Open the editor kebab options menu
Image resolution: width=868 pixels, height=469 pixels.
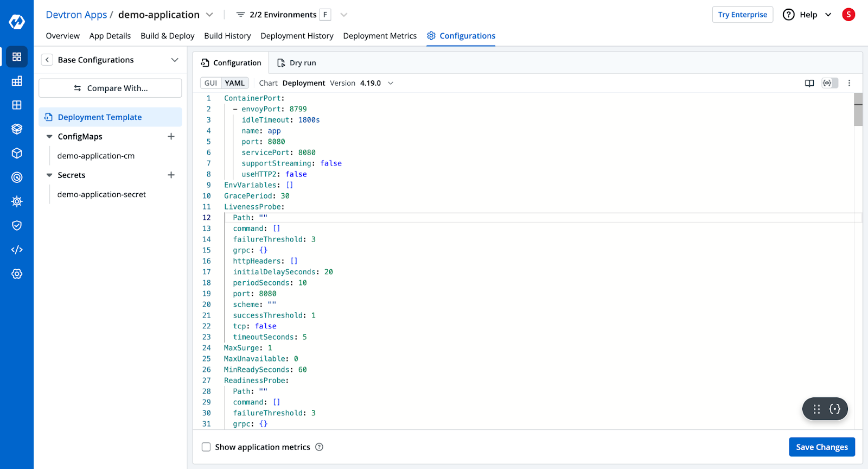[849, 83]
